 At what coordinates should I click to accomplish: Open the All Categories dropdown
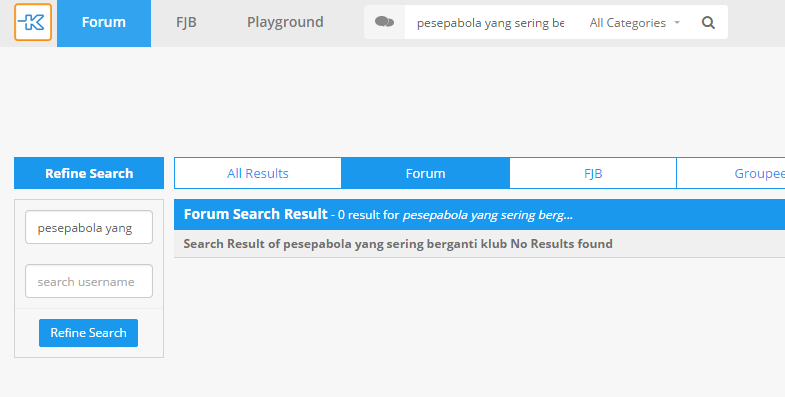pos(634,23)
